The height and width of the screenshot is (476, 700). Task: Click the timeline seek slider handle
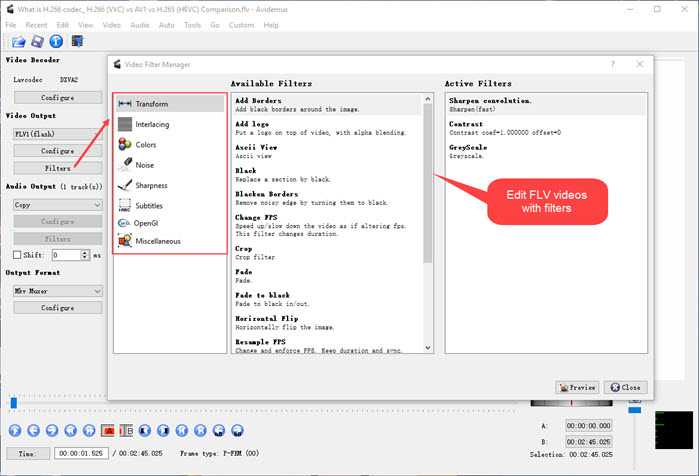[13, 402]
